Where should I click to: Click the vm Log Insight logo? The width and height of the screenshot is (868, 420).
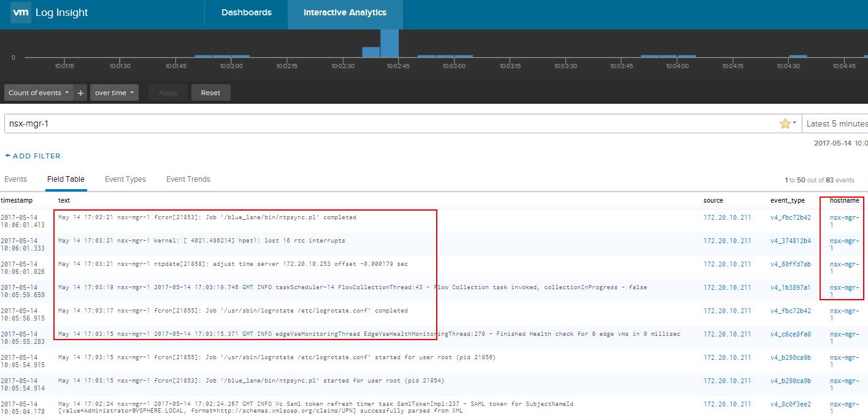click(50, 12)
